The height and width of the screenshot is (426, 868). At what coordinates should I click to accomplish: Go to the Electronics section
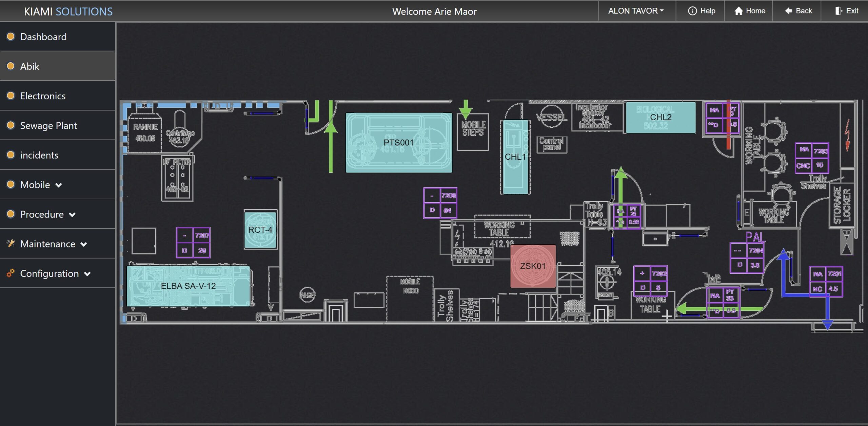coord(43,96)
